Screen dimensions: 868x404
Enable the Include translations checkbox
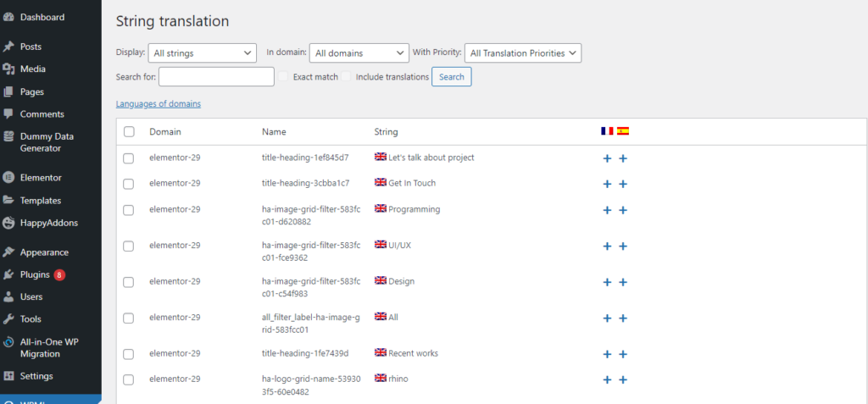pyautogui.click(x=347, y=77)
